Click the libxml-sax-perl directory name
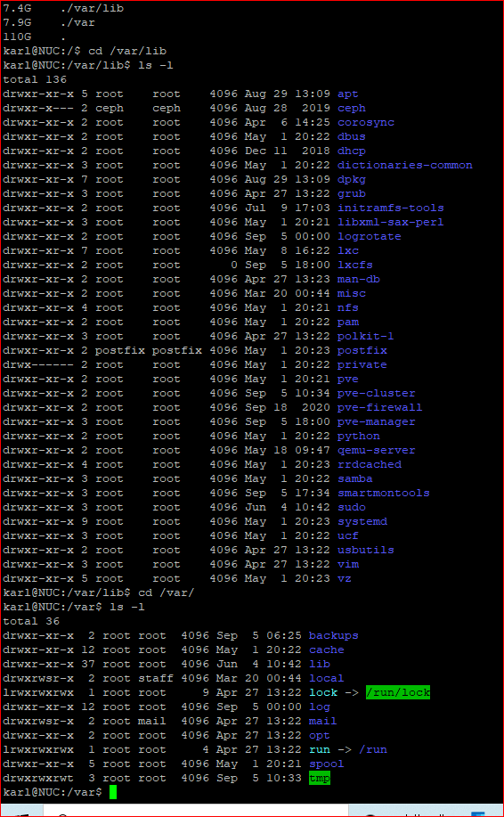504x817 pixels. (391, 222)
